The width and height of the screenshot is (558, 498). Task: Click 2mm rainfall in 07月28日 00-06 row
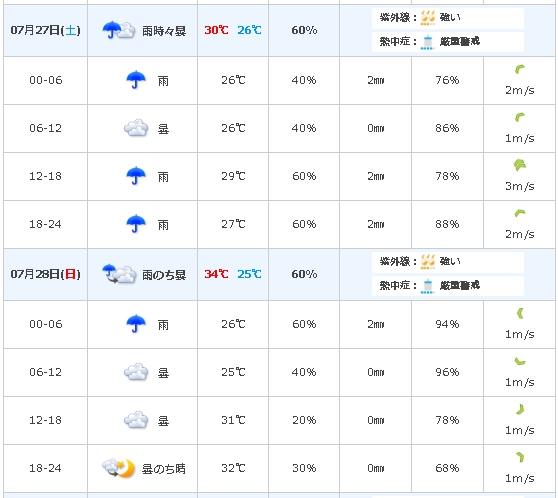376,324
